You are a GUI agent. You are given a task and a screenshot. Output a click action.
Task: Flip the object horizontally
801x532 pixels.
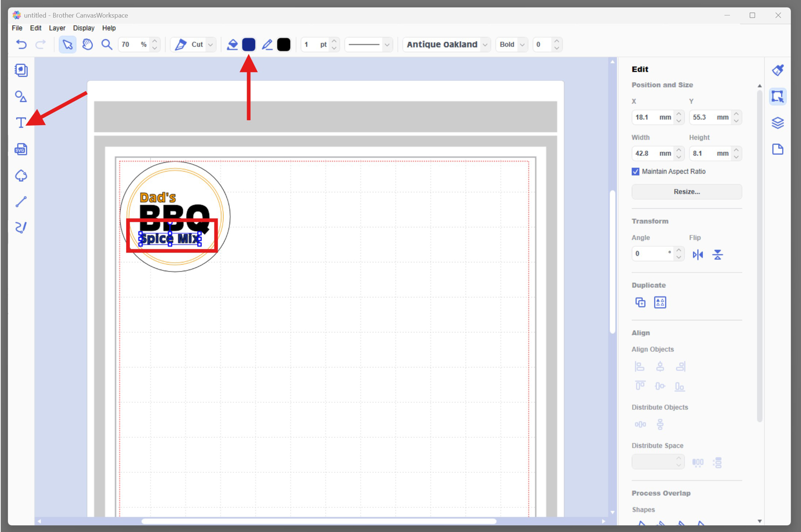click(698, 255)
